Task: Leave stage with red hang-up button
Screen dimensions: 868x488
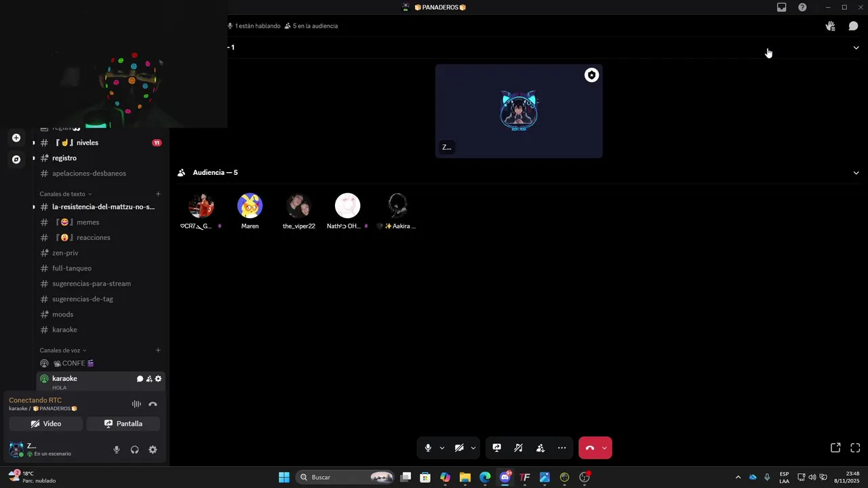Action: [589, 448]
